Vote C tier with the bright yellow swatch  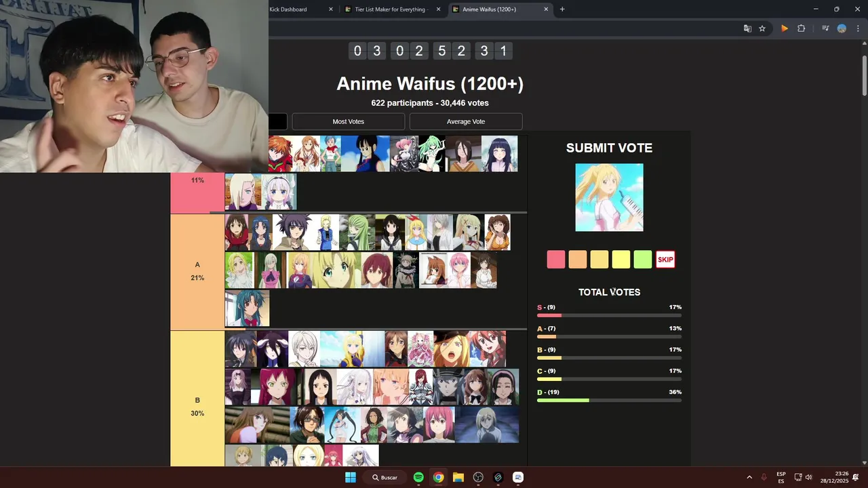pos(621,260)
